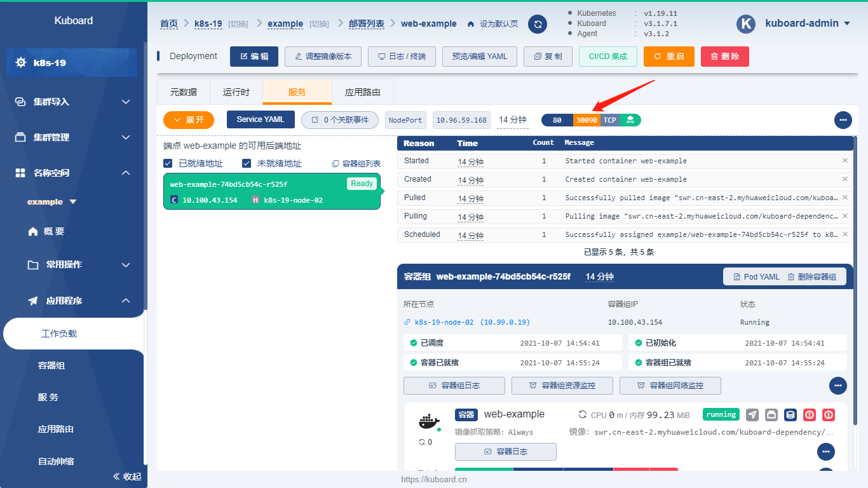Screen dimensions: 868x488
Task: Select 容器组 in sidebar
Action: pos(51,365)
